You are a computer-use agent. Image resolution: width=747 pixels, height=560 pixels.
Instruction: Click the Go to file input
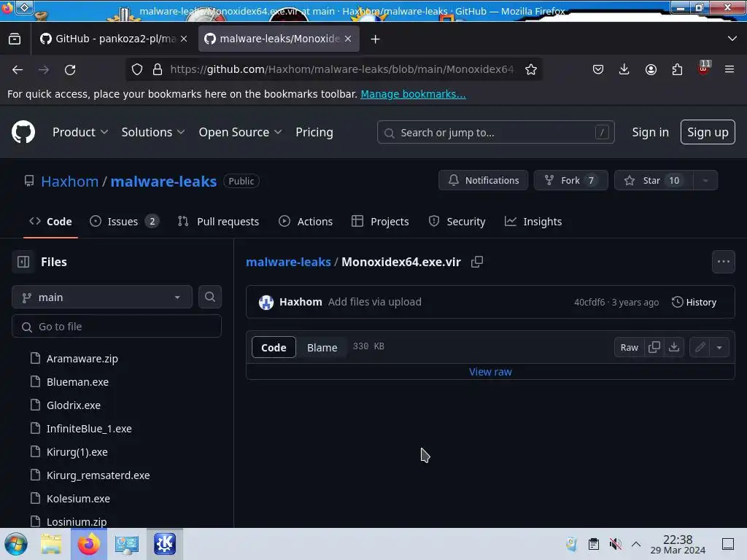(117, 326)
